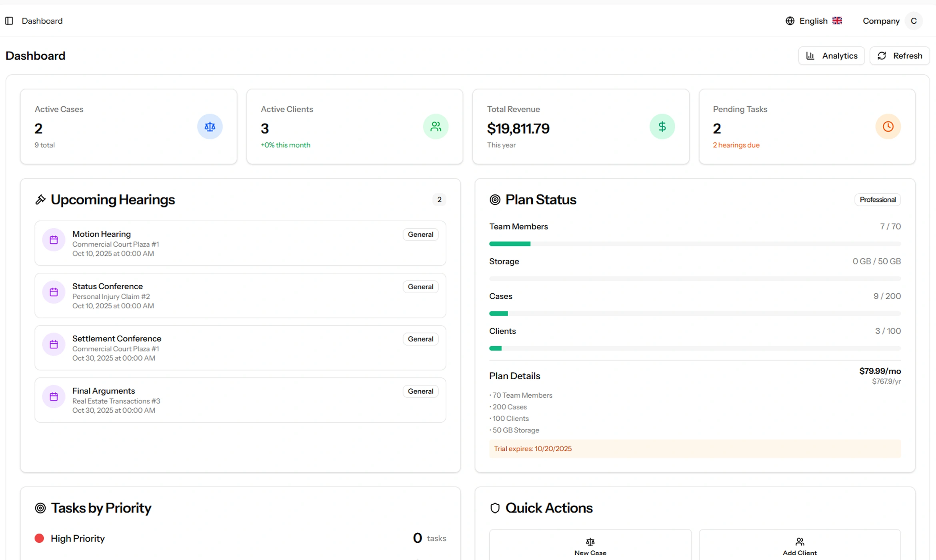Click the New Case quick action

(x=590, y=546)
